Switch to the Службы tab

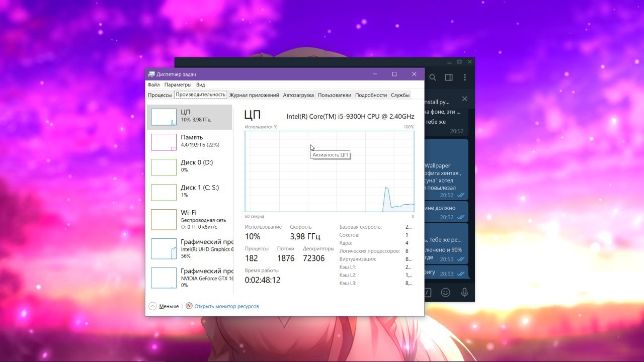[400, 95]
